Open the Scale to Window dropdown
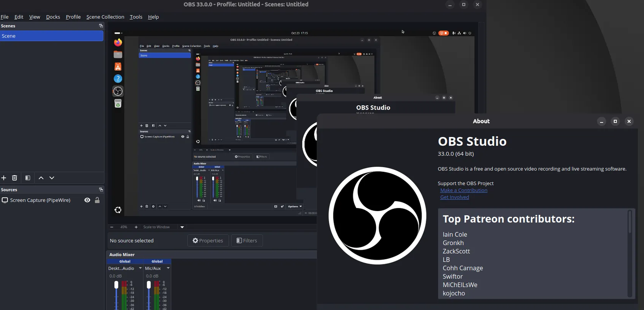This screenshot has width=644, height=310. 182,227
